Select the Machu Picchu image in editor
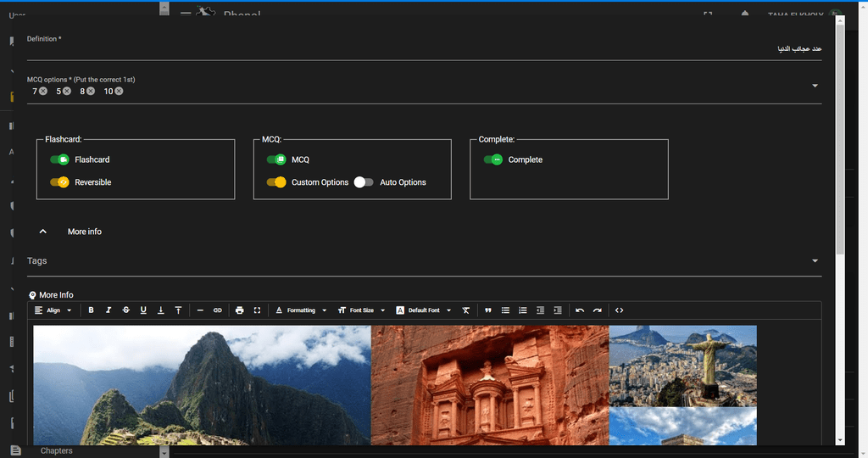The width and height of the screenshot is (868, 458). point(202,384)
